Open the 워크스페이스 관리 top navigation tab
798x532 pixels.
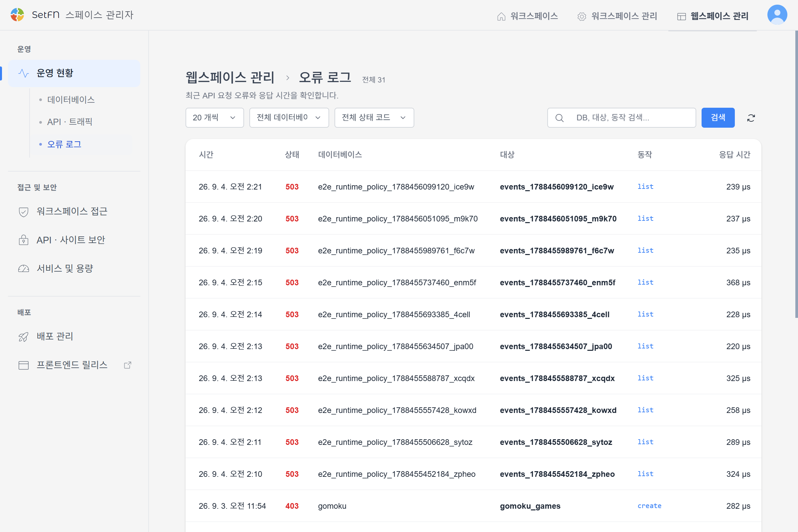point(617,16)
